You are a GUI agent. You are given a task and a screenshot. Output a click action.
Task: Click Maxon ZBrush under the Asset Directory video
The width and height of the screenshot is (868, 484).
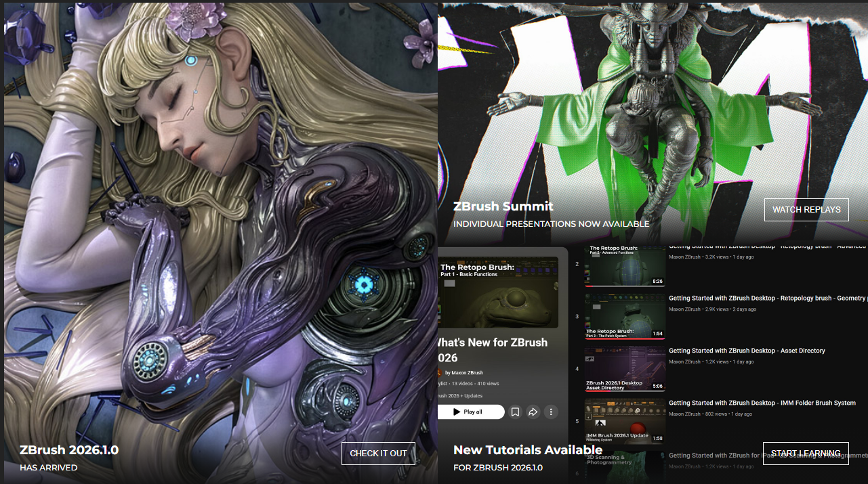click(684, 361)
